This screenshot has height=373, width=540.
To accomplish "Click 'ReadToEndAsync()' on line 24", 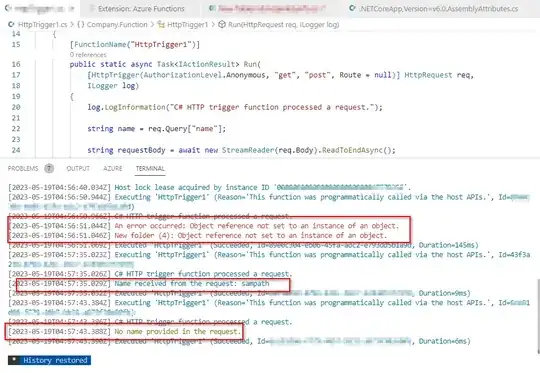I will pos(356,150).
